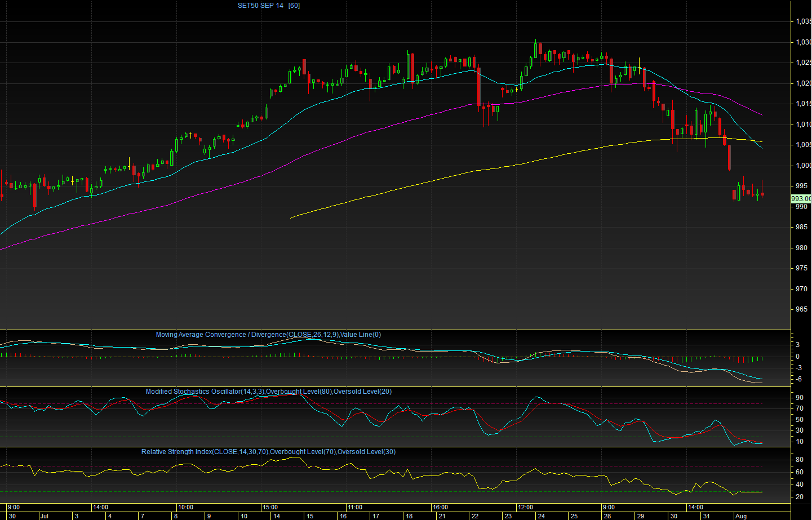Image resolution: width=812 pixels, height=520 pixels.
Task: Click the 23 date label on the date axis
Action: [508, 517]
